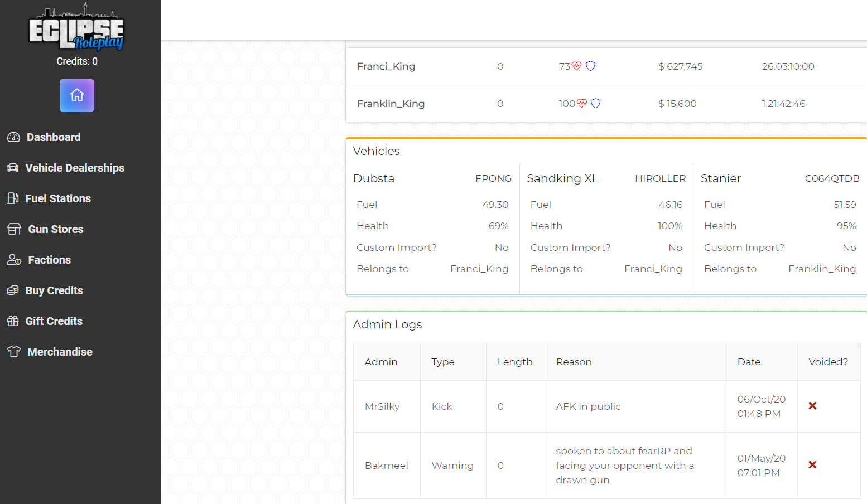
Task: Click the red X for Bakmeel warning log
Action: (812, 465)
